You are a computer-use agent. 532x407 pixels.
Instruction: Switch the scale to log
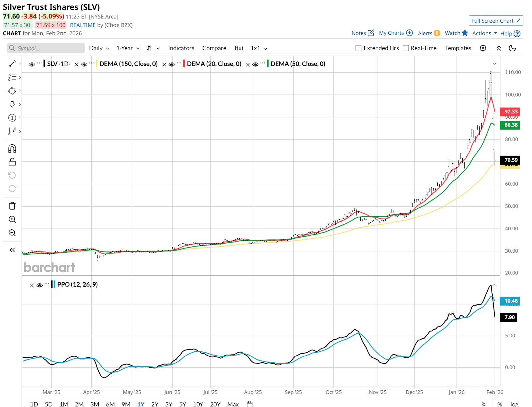pyautogui.click(x=514, y=404)
